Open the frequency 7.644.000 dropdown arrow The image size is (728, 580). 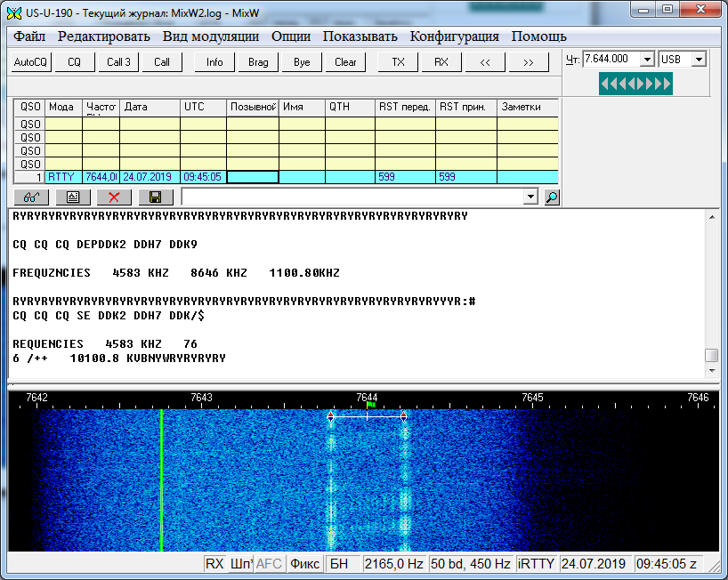[647, 60]
